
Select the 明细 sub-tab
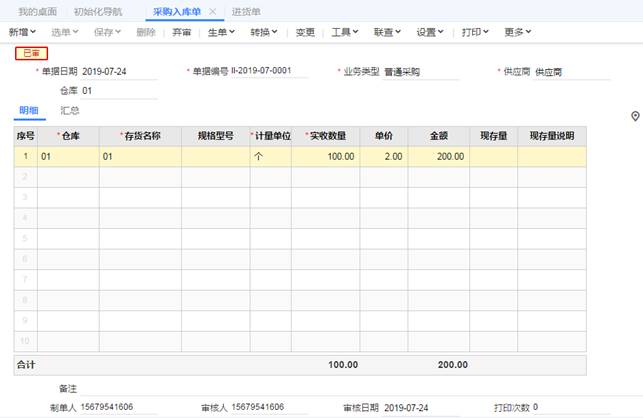[x=30, y=110]
